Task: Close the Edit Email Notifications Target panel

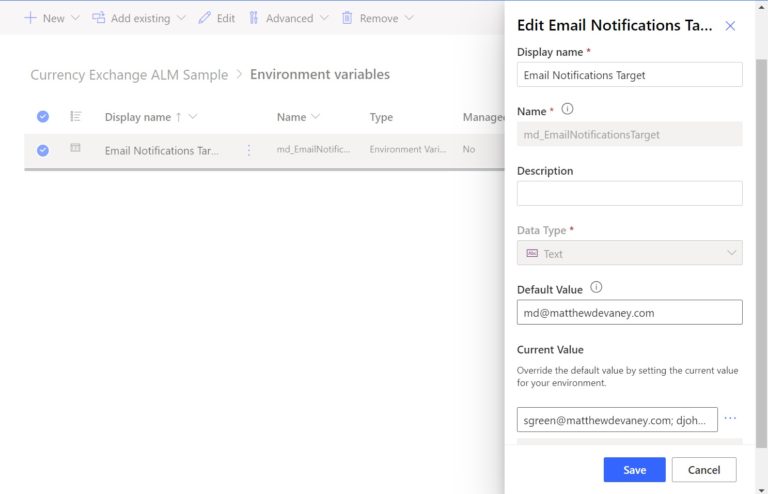Action: [x=730, y=26]
